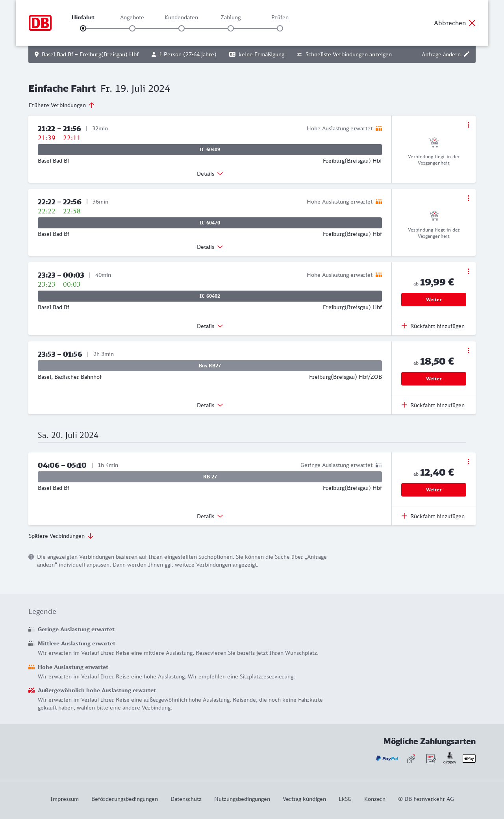
Task: Open three-dot menu for 23:23 connection
Action: tap(468, 271)
